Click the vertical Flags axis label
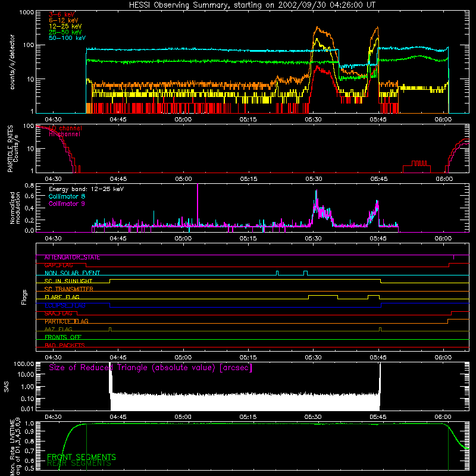476x476 pixels. 24,297
